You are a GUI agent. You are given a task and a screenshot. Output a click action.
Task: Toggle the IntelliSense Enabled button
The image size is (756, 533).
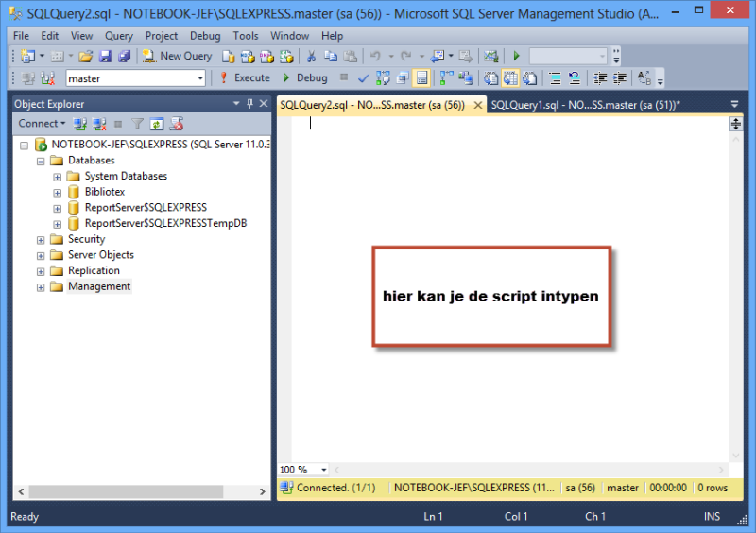coord(421,78)
